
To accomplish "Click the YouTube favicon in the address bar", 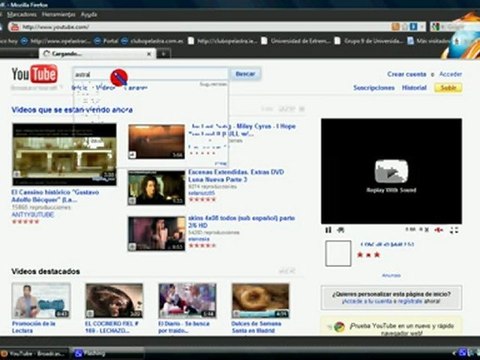I will (14, 27).
